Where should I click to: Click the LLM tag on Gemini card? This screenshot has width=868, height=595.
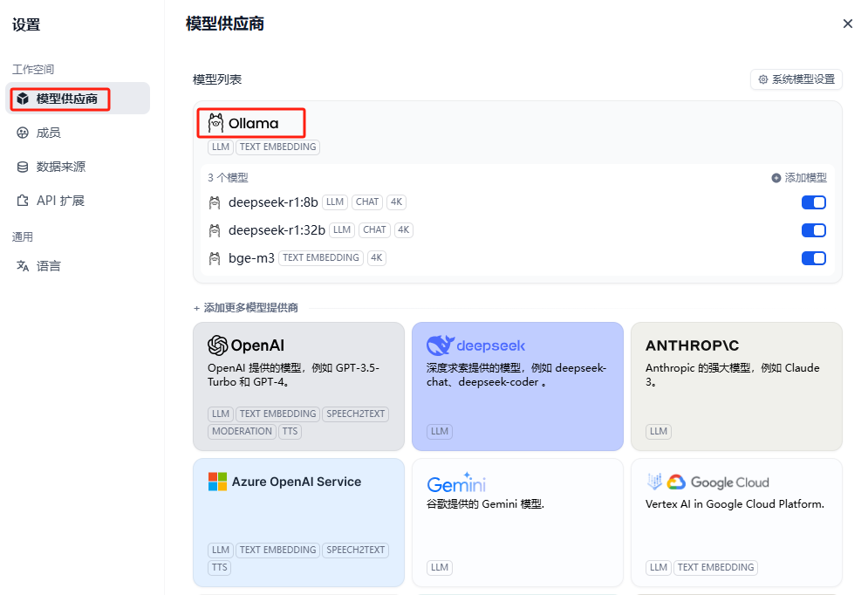(x=440, y=567)
